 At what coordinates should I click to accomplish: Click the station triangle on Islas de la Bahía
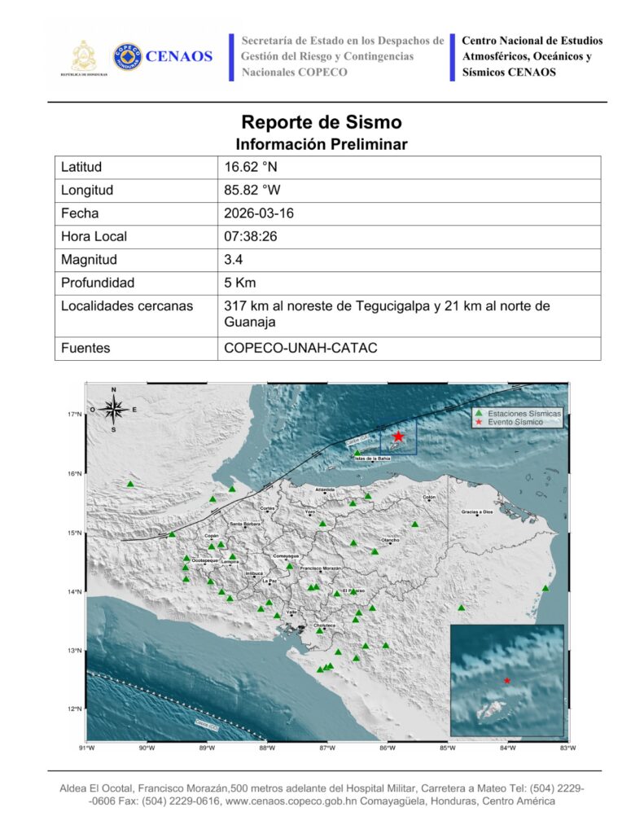tap(357, 453)
